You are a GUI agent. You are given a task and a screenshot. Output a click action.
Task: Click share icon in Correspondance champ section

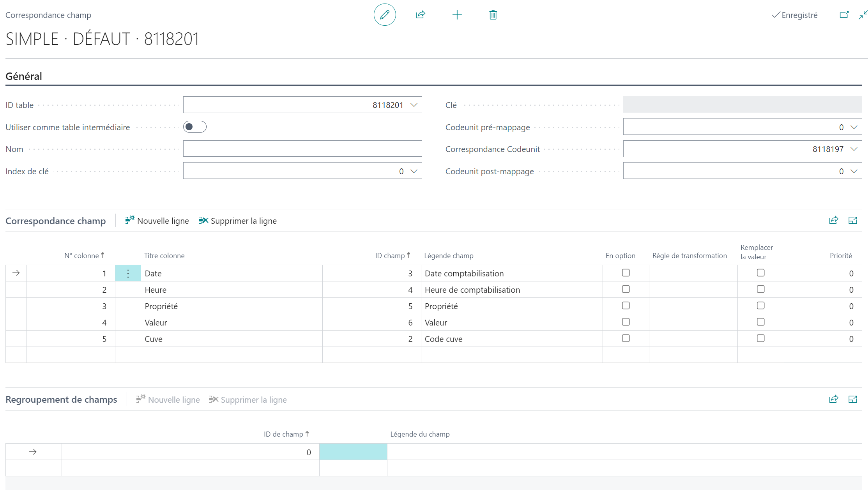[833, 220]
